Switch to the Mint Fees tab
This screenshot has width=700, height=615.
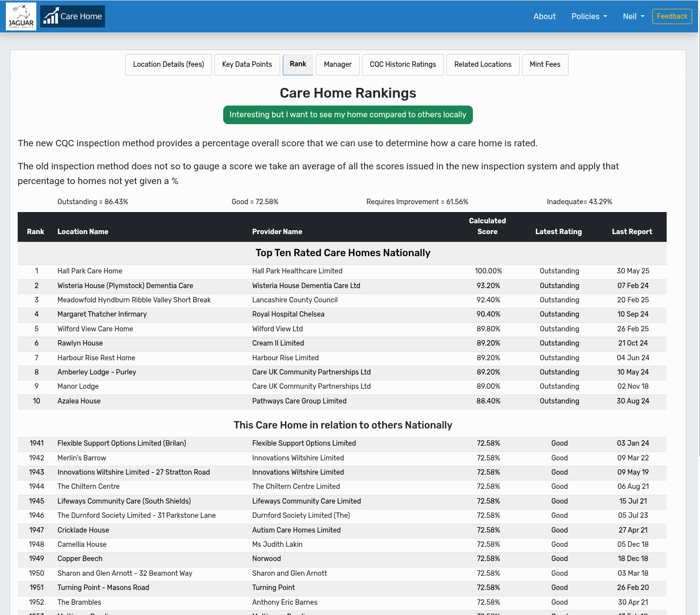pos(544,64)
